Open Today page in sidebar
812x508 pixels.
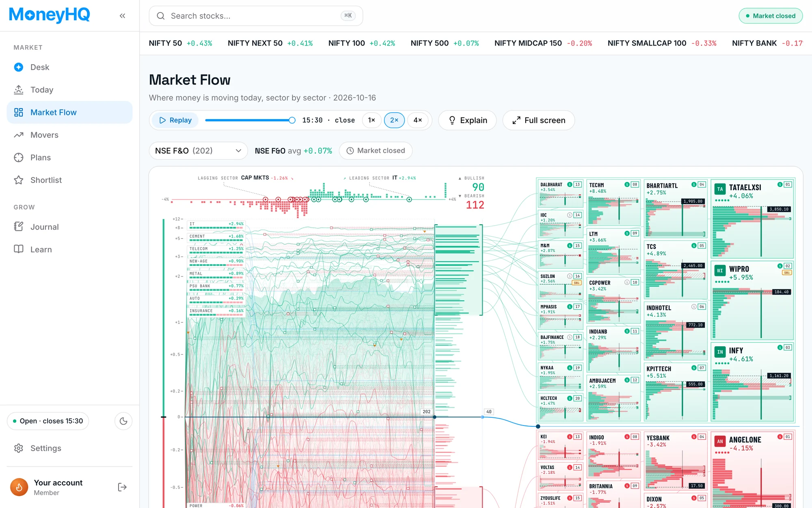click(70, 90)
